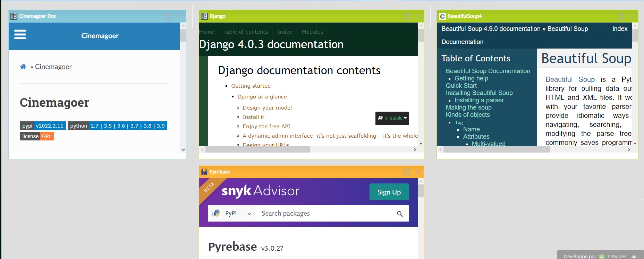Close the BeautifulSoup4 widget
Viewport: 644px width, 259px height.
coord(633,16)
